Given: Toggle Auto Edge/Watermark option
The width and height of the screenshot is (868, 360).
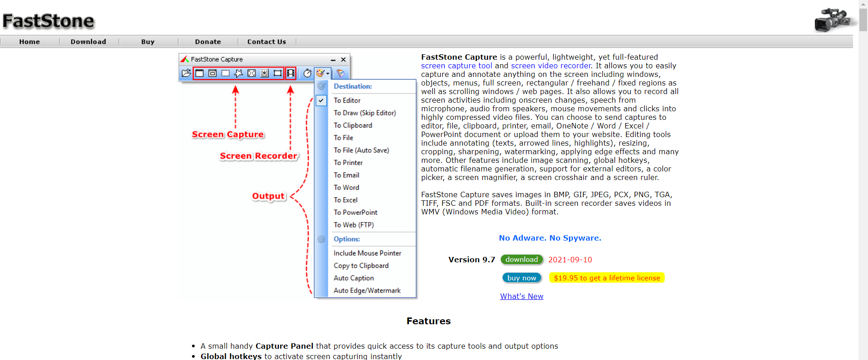Looking at the screenshot, I should tap(367, 291).
